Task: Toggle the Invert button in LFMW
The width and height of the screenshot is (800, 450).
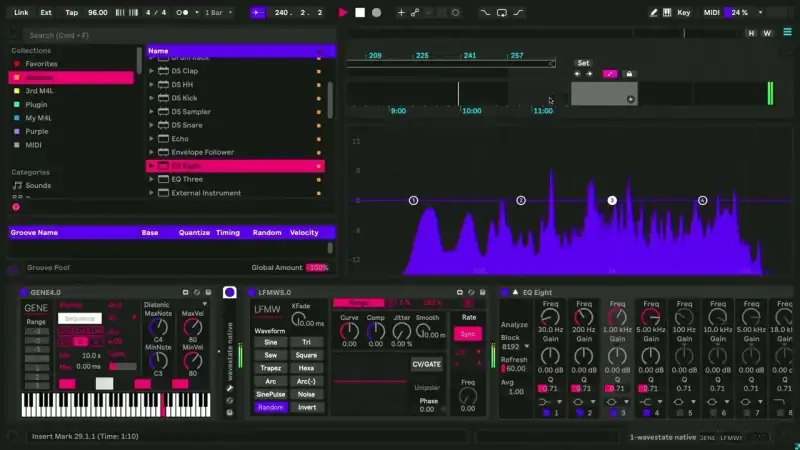Action: (307, 407)
